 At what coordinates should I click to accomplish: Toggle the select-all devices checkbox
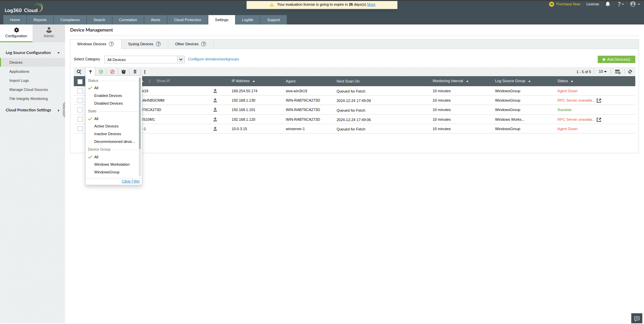pos(80,82)
